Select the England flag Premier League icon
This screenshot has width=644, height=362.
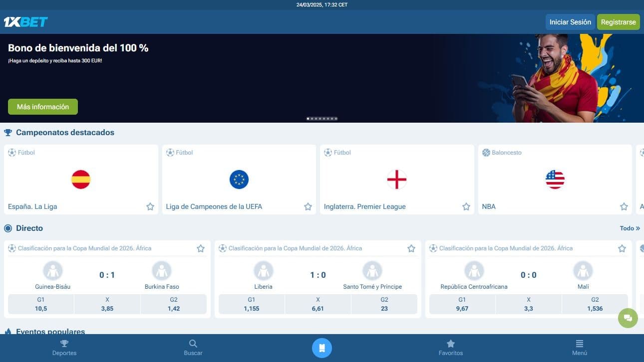click(x=397, y=180)
